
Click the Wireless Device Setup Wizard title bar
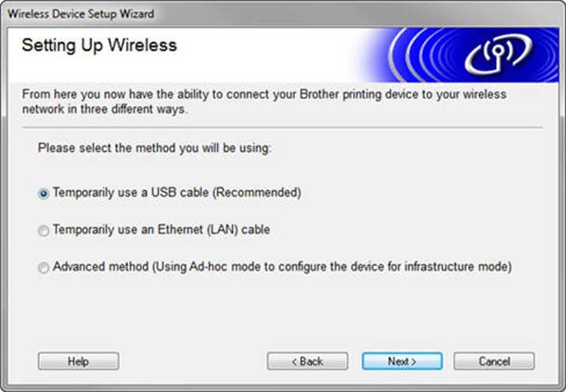point(283,14)
